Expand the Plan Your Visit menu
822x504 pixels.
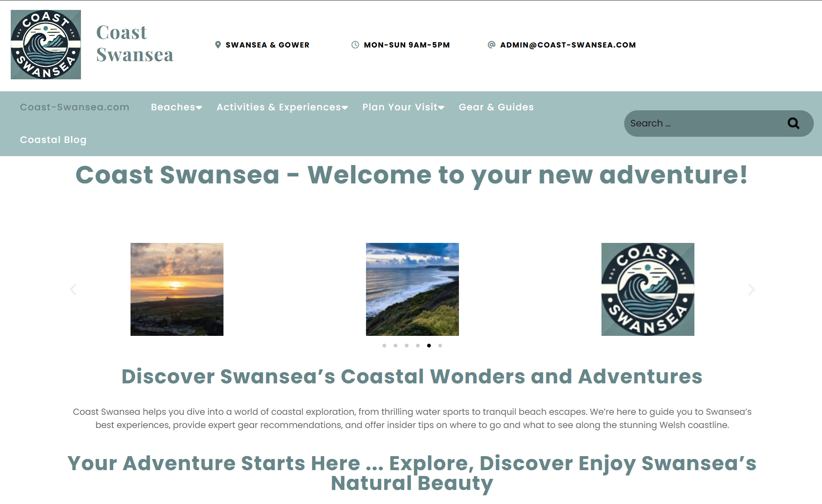tap(403, 107)
